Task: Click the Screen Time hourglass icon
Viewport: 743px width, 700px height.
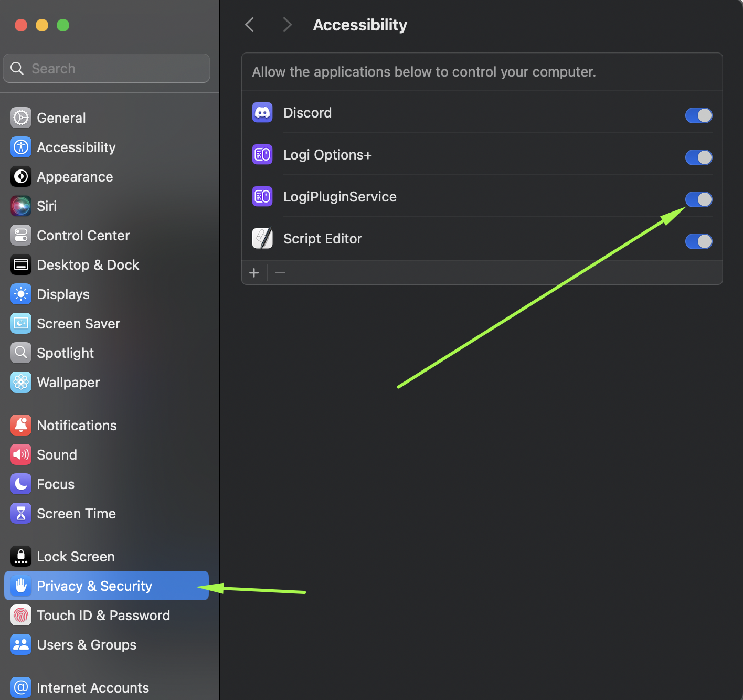Action: [21, 514]
